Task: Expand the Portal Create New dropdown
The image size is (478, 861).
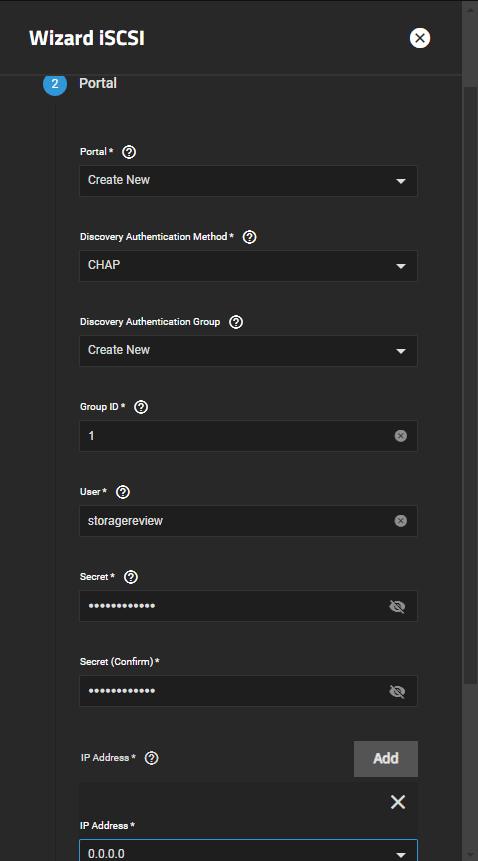Action: [x=249, y=181]
